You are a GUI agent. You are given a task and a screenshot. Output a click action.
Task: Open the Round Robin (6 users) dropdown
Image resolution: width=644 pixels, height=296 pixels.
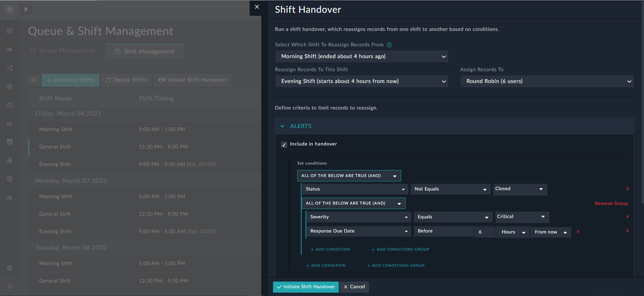click(x=547, y=81)
